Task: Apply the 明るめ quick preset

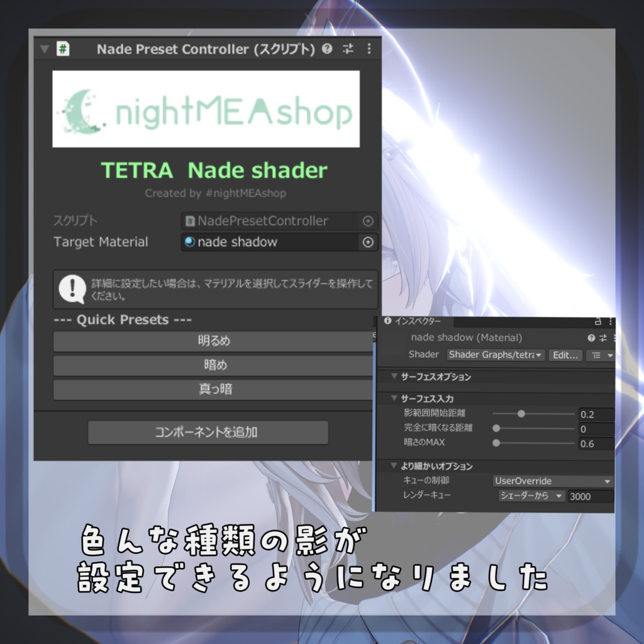Action: [x=214, y=341]
